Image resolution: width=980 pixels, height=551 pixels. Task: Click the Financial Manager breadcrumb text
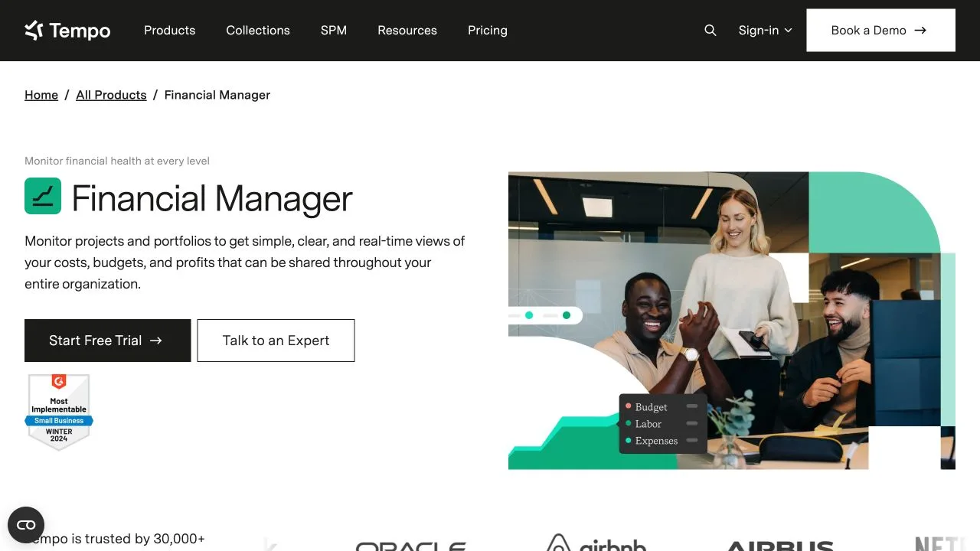click(217, 95)
